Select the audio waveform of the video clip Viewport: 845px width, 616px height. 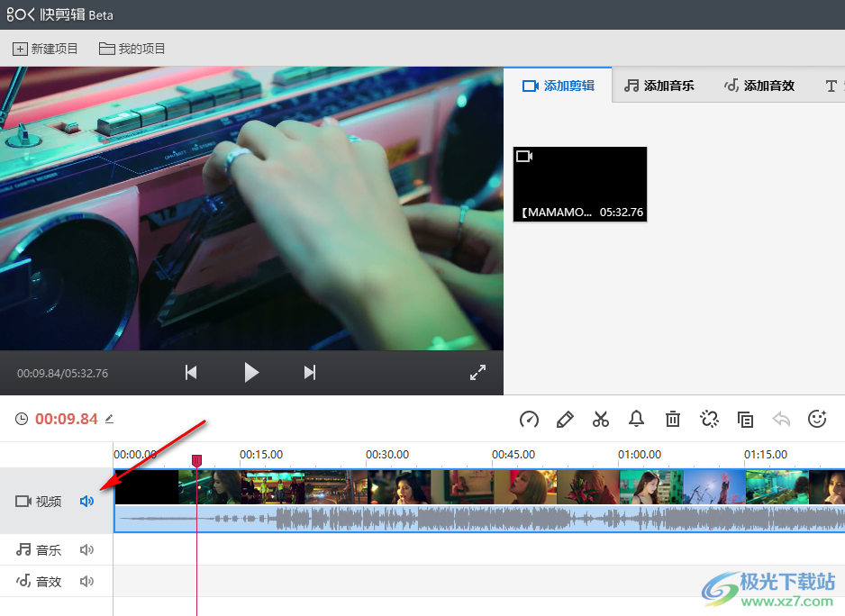479,519
